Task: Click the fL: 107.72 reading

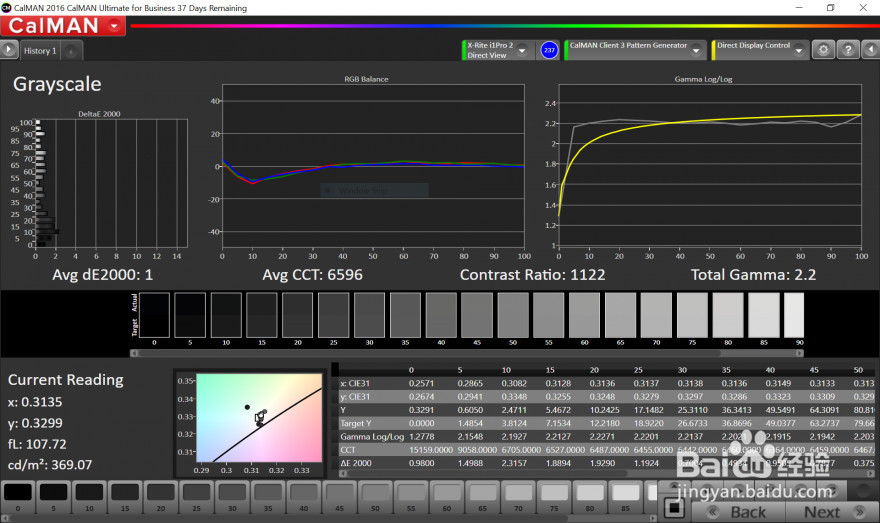Action: tap(37, 444)
